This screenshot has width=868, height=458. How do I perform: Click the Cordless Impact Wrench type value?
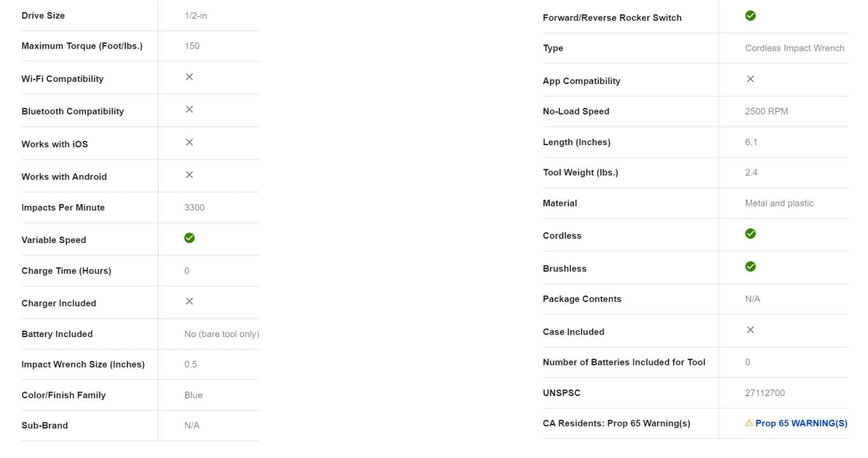point(795,48)
